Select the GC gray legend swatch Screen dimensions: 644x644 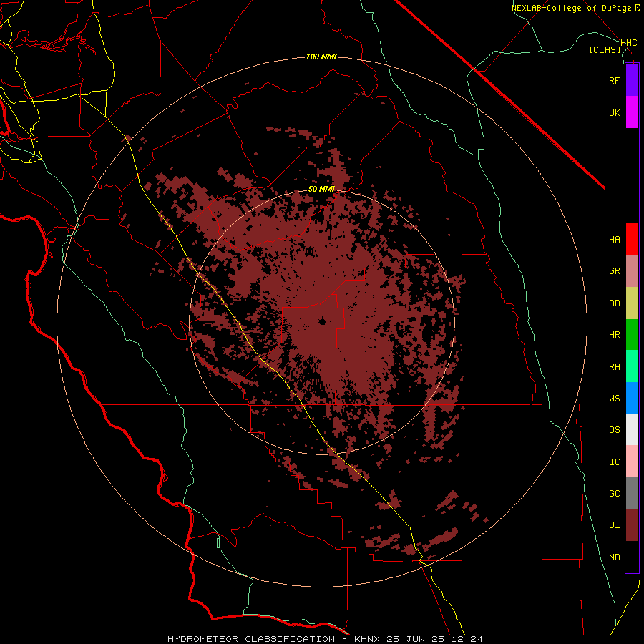click(x=632, y=493)
